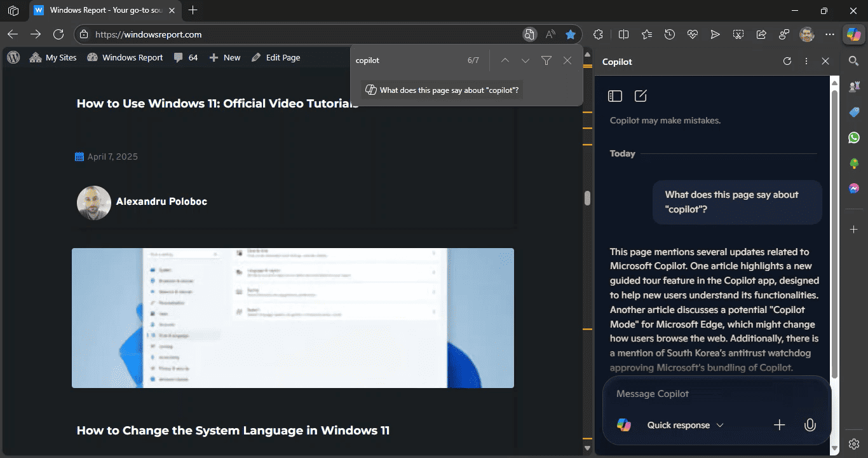The height and width of the screenshot is (458, 868).
Task: Open sidebar Search icon
Action: (854, 60)
